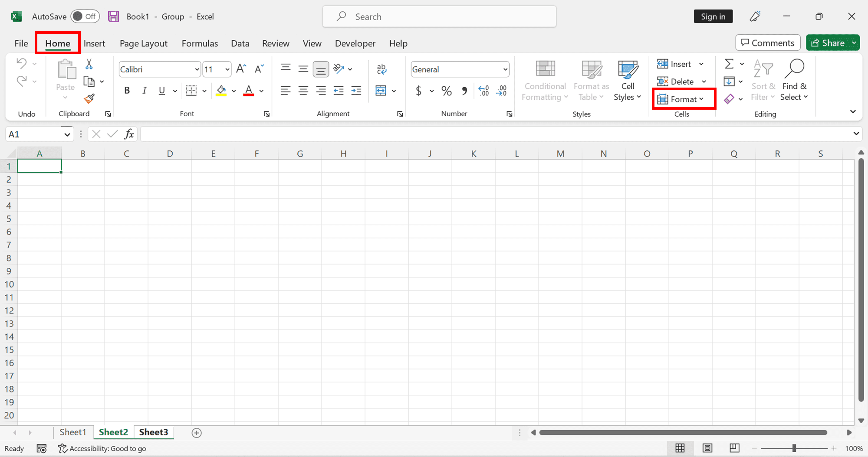Toggle bottom align button

(x=321, y=69)
